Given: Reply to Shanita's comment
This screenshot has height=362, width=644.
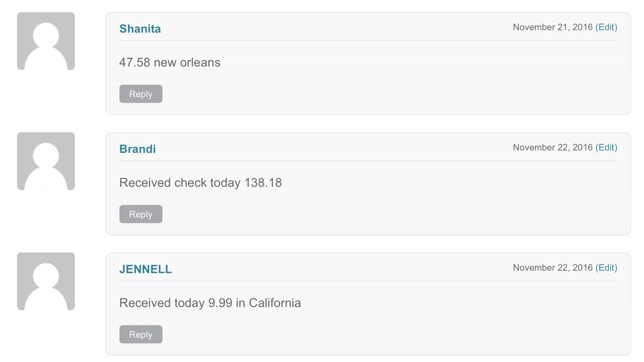Looking at the screenshot, I should (141, 94).
